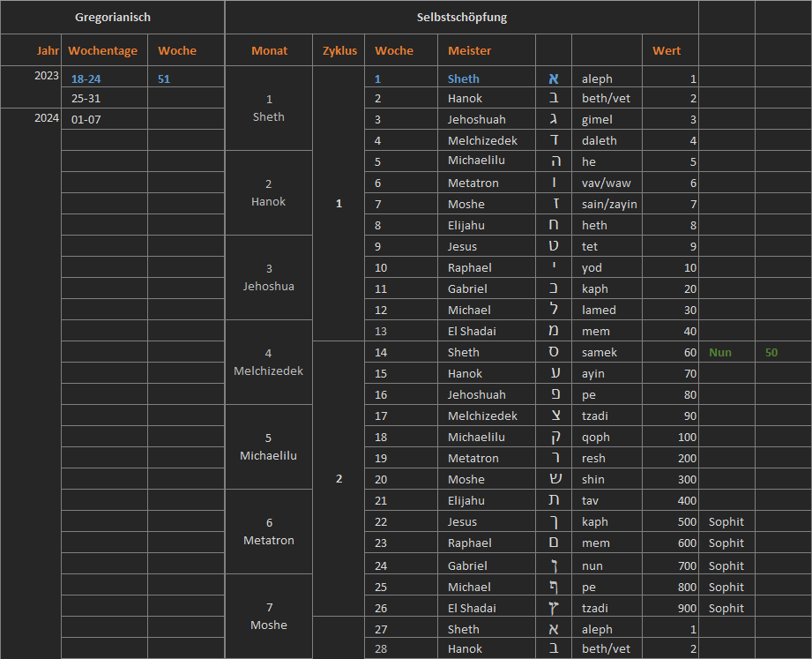This screenshot has height=659, width=812.
Task: Select Raphael in week 23 row
Action: (x=487, y=543)
